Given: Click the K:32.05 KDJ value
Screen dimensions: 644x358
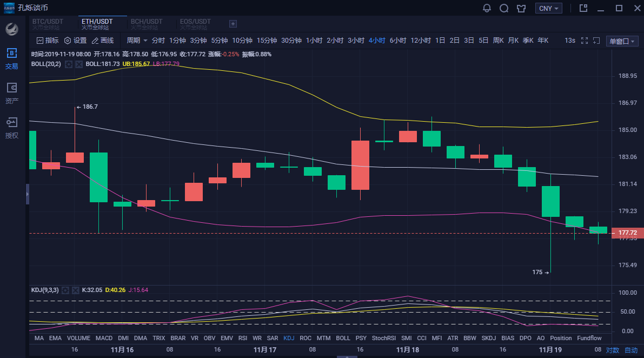Looking at the screenshot, I should tap(92, 290).
